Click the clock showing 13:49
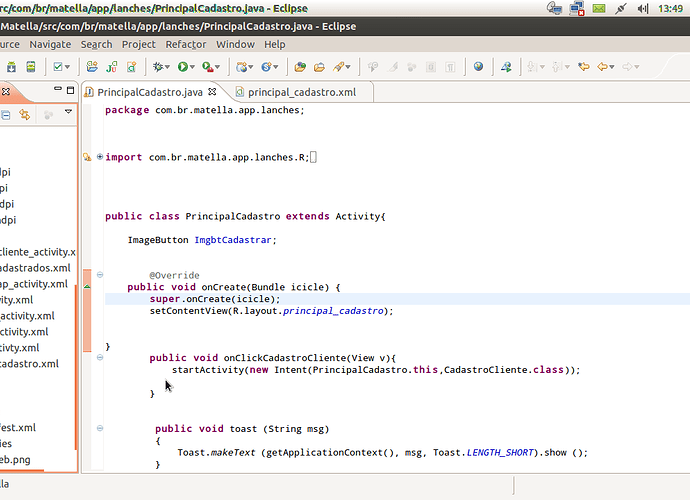This screenshot has height=500, width=690. tap(670, 8)
